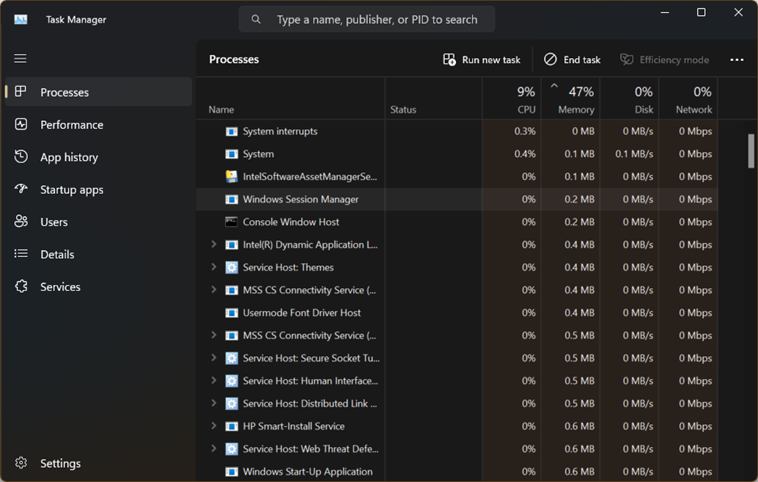
Task: Open the Users page
Action: click(x=99, y=221)
